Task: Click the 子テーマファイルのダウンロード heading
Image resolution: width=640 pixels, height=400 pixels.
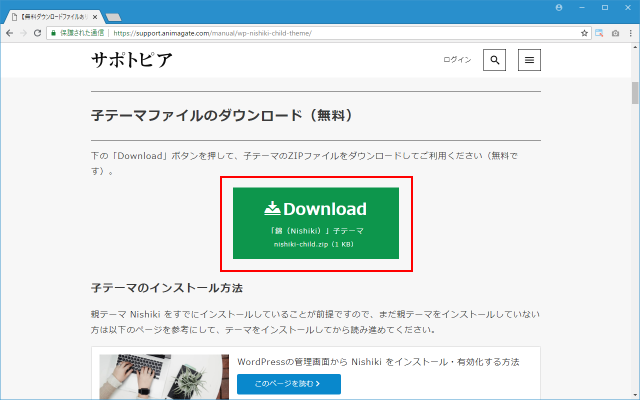Action: pos(222,116)
